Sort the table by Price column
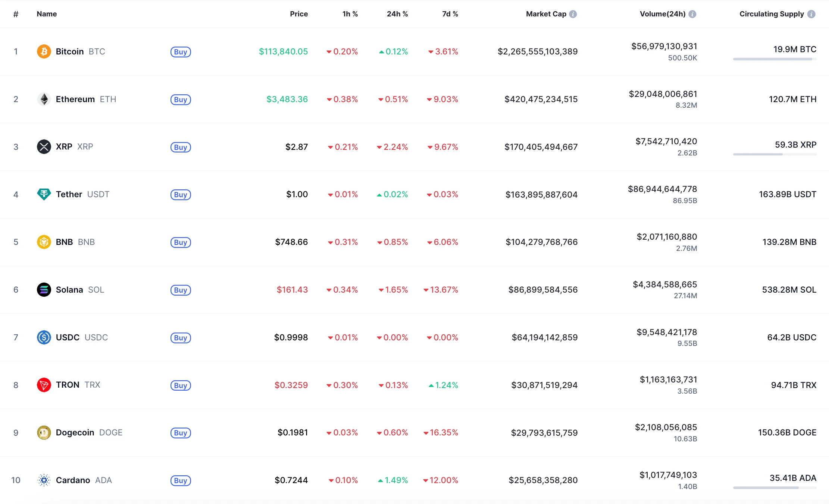This screenshot has width=829, height=504. (x=299, y=14)
